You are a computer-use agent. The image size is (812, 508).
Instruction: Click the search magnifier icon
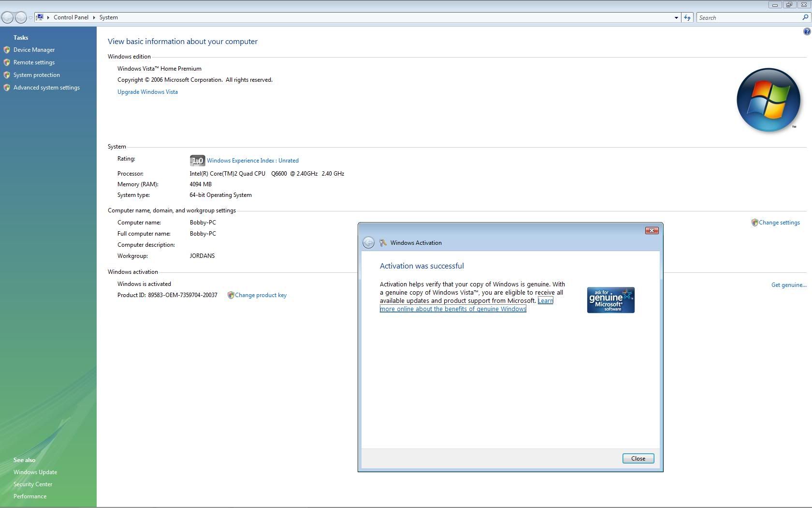(806, 17)
